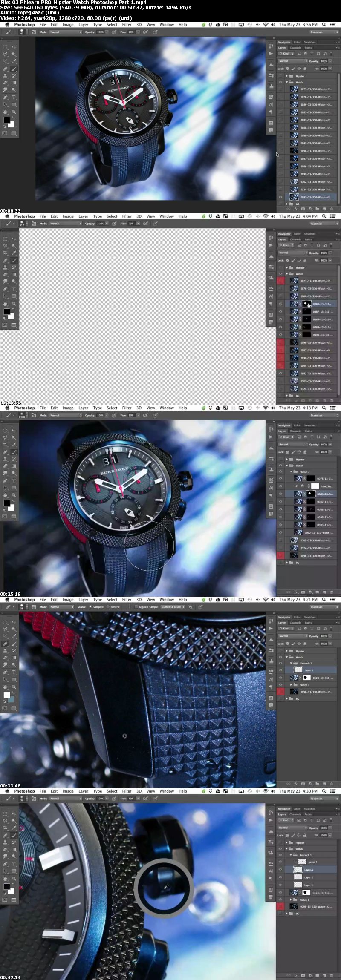341x980 pixels.
Task: Click the Spotlight magnifier beside 3:56 PM
Action: pyautogui.click(x=324, y=25)
